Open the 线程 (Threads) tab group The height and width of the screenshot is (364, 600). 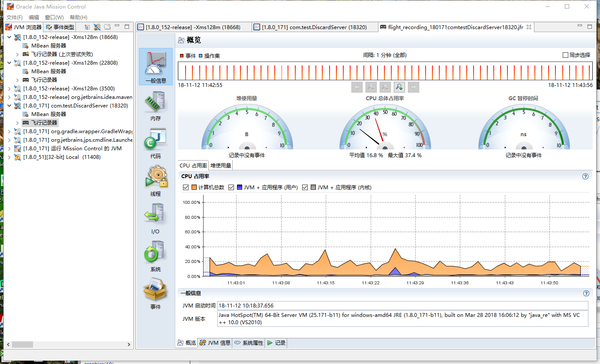(x=156, y=182)
